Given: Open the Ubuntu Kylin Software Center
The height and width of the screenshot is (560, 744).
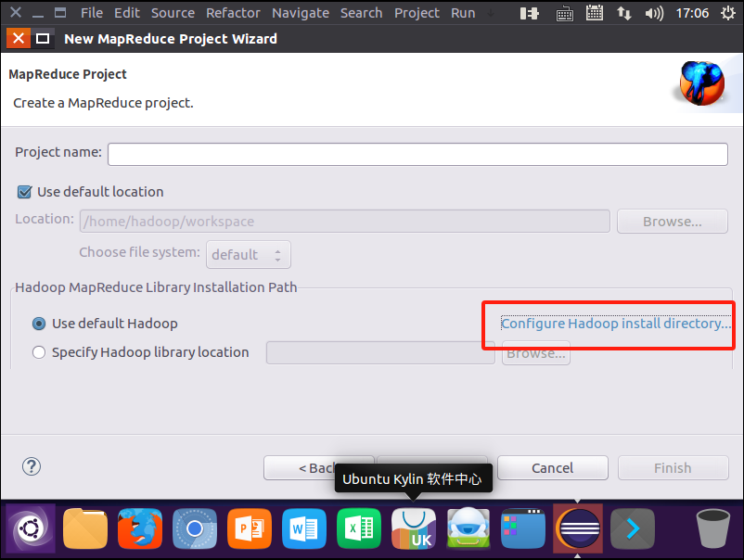Looking at the screenshot, I should click(x=414, y=528).
